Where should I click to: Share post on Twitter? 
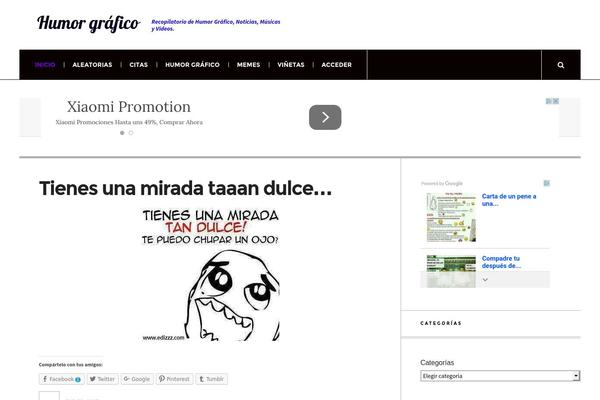(x=102, y=379)
